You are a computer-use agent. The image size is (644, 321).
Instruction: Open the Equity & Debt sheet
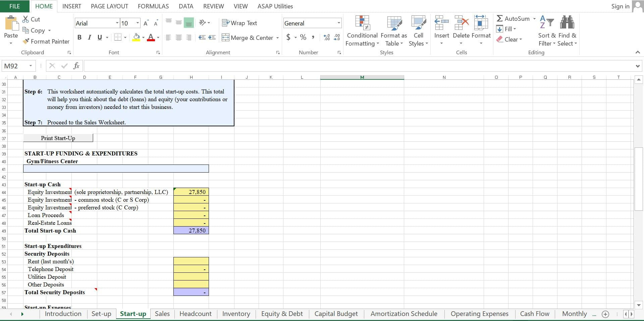click(x=282, y=314)
